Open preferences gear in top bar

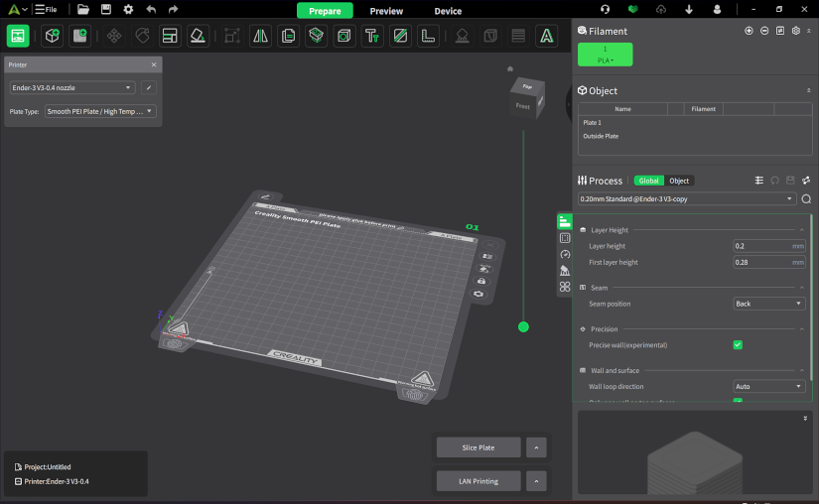[x=128, y=9]
